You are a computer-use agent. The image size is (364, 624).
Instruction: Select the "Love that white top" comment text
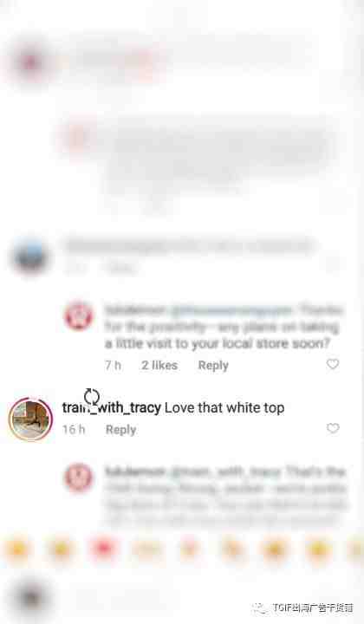point(224,407)
